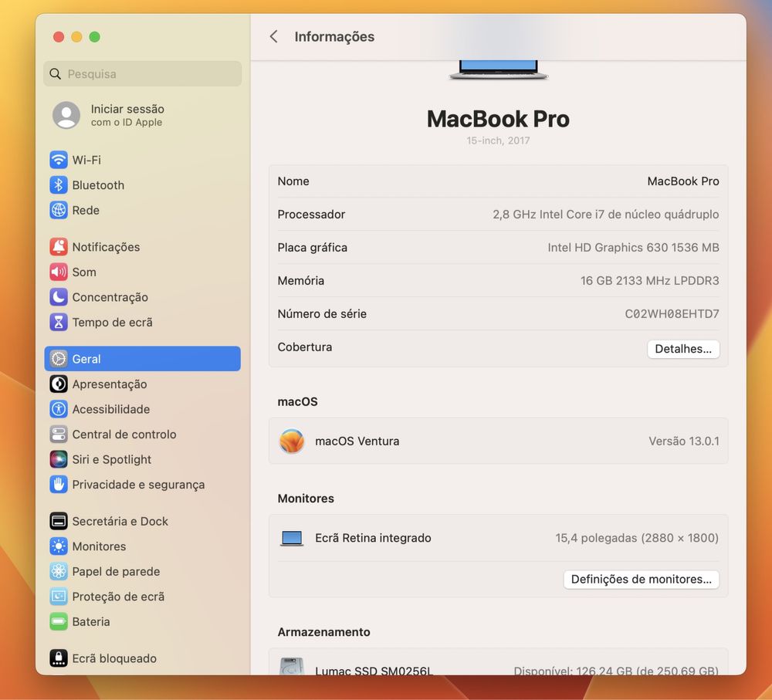Click the macOS Ventura logo icon

click(x=292, y=441)
